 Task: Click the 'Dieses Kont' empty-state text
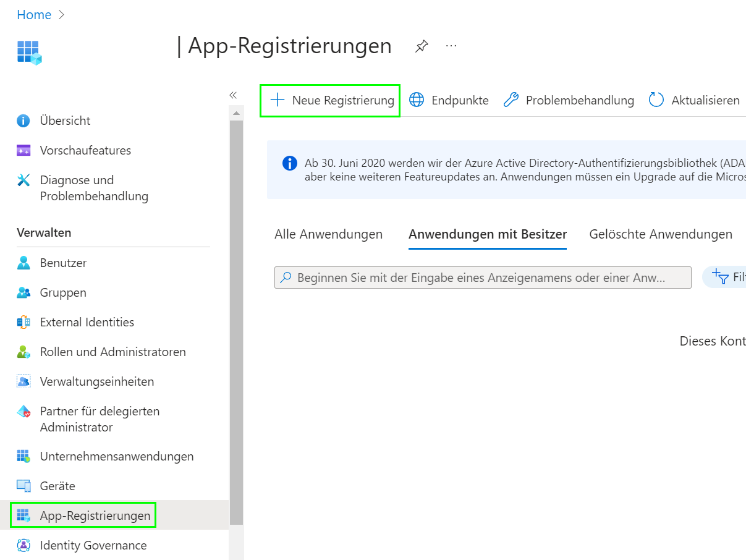click(713, 341)
